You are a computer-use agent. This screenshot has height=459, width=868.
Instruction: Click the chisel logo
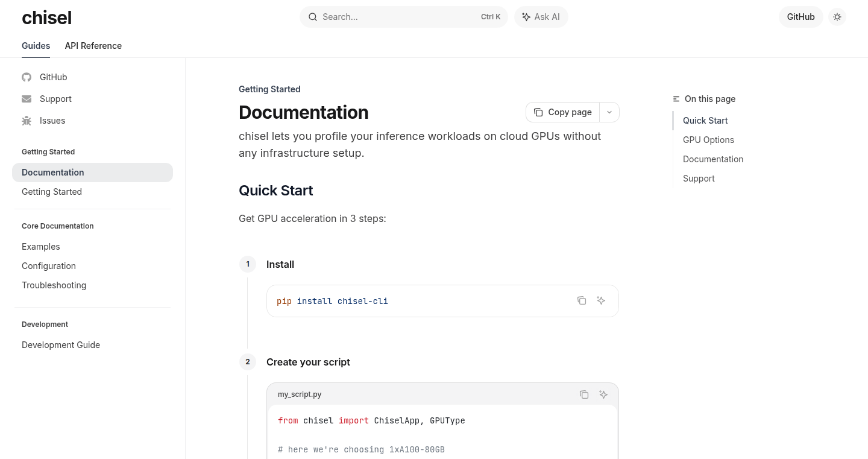pos(46,17)
